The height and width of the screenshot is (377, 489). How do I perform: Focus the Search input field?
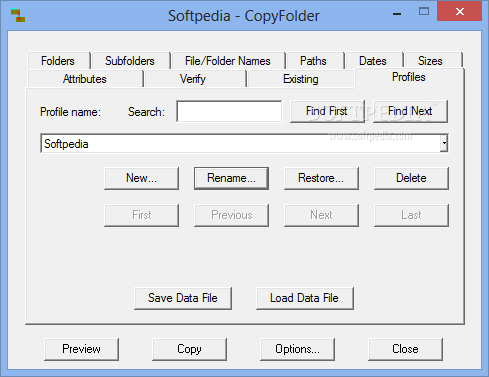point(229,111)
